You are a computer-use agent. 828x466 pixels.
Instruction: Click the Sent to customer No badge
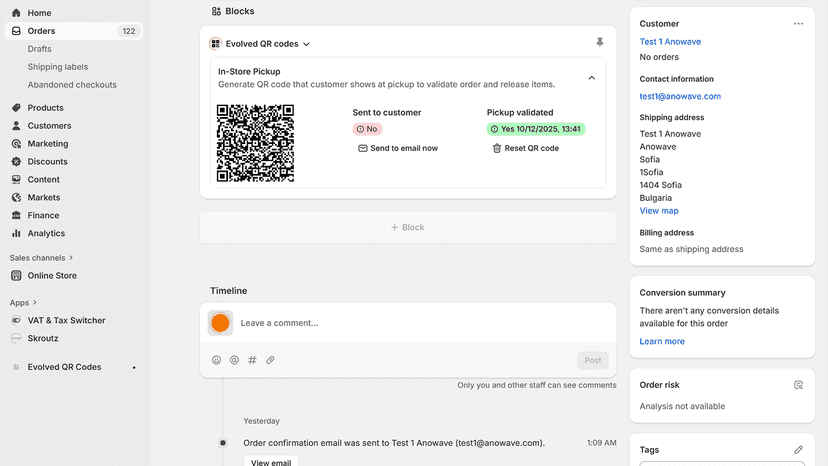367,129
